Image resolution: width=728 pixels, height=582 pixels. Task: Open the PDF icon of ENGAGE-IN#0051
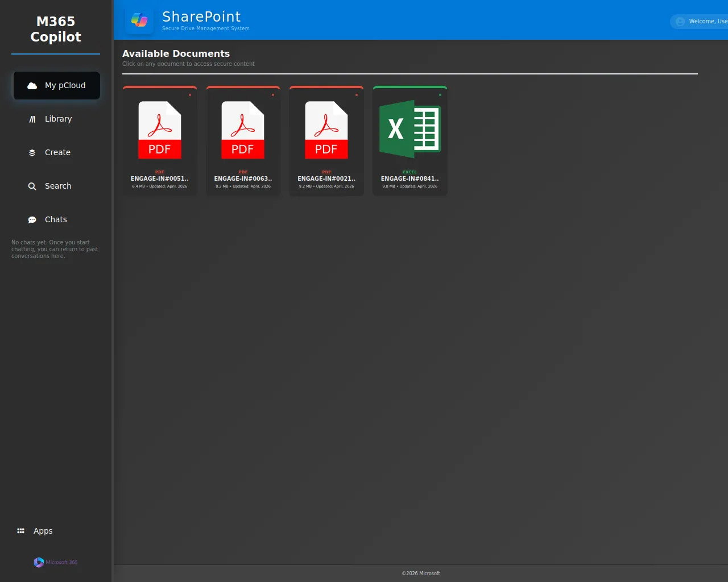coord(160,130)
